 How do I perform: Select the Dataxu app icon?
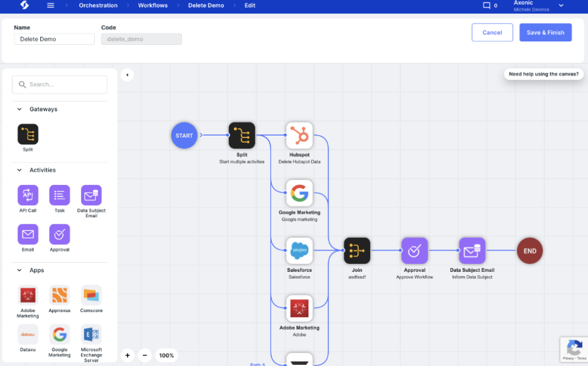(28, 334)
